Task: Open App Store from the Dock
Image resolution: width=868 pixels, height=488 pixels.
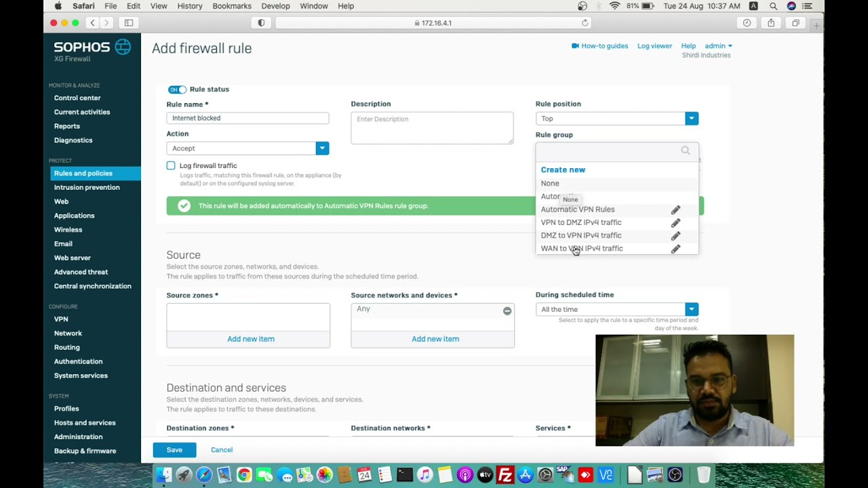Action: pyautogui.click(x=526, y=475)
